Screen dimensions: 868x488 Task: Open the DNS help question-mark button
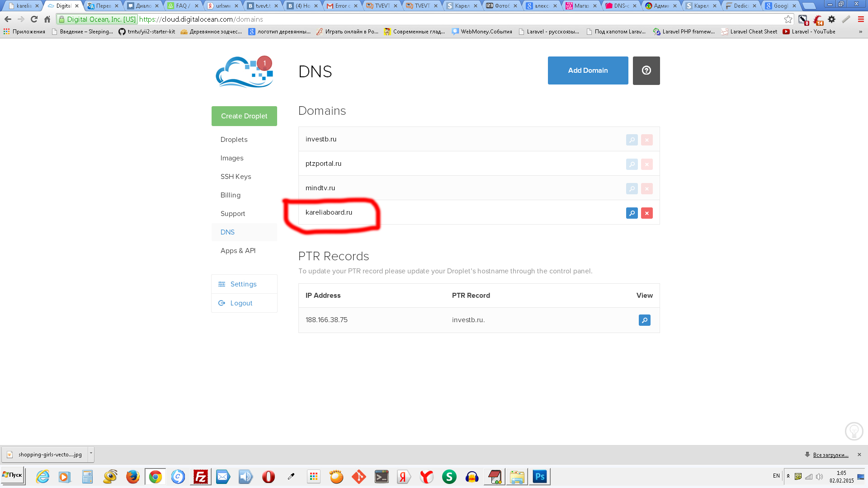[x=646, y=70]
